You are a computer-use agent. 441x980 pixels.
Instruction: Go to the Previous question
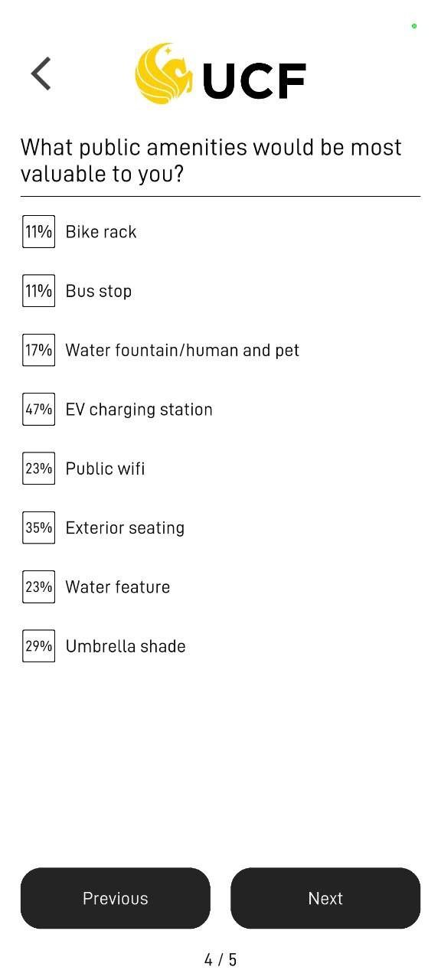tap(116, 898)
